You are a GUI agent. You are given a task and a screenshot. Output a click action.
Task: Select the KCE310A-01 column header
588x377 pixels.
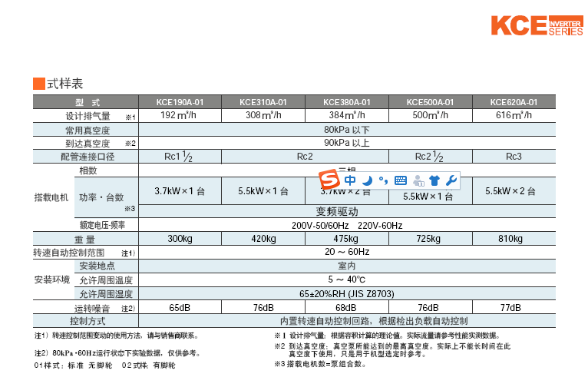coord(263,103)
